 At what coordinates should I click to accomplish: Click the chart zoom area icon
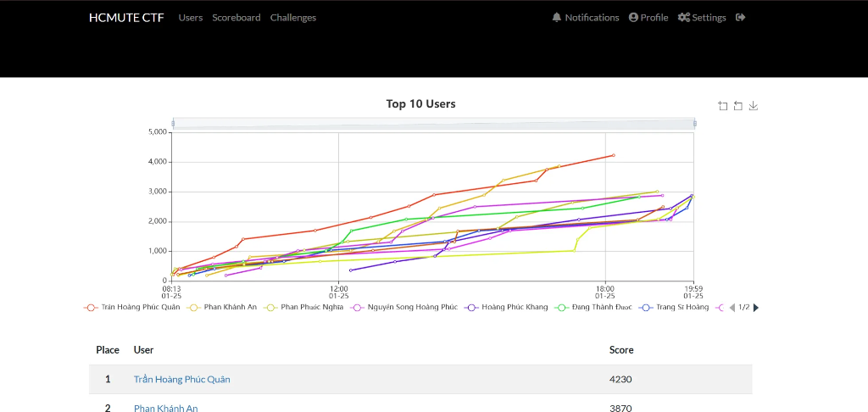[722, 106]
